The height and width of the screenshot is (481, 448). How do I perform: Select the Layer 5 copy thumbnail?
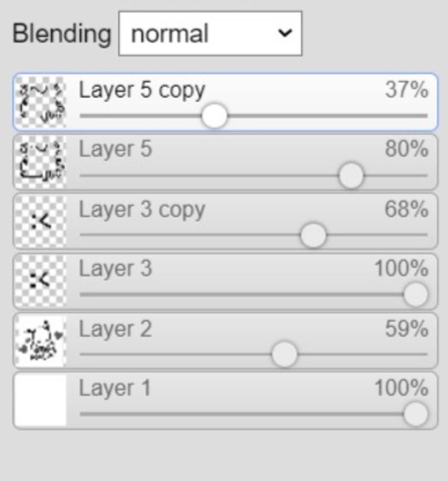(x=41, y=102)
